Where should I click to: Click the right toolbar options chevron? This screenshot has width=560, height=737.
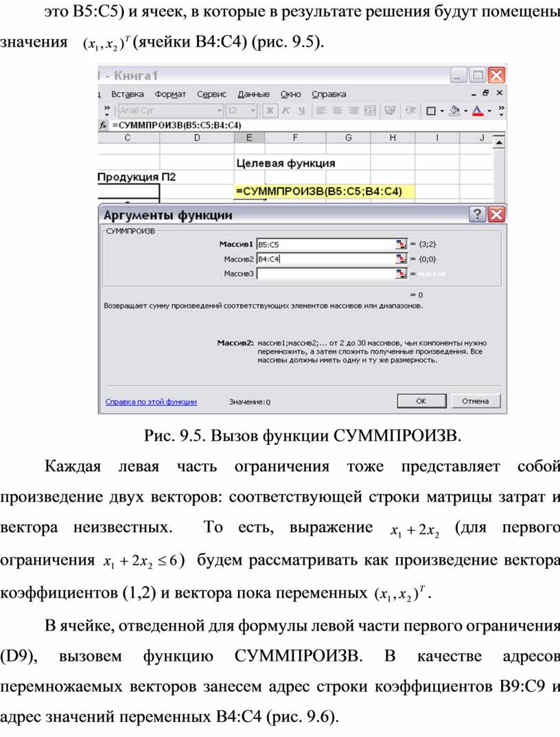pos(501,110)
